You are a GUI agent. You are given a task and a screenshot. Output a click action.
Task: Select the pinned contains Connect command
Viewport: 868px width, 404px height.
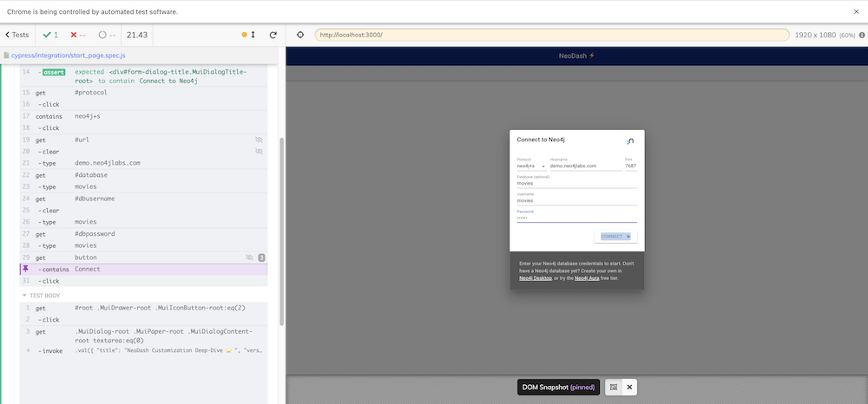144,269
